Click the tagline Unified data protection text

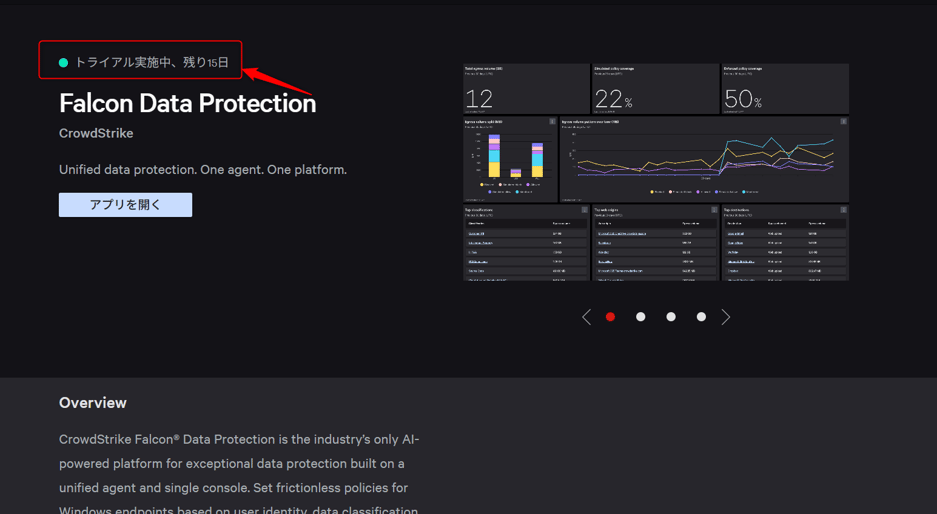[x=203, y=170]
